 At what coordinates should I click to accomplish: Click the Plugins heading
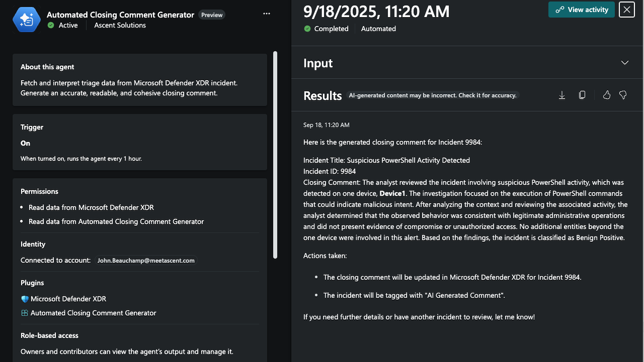32,283
